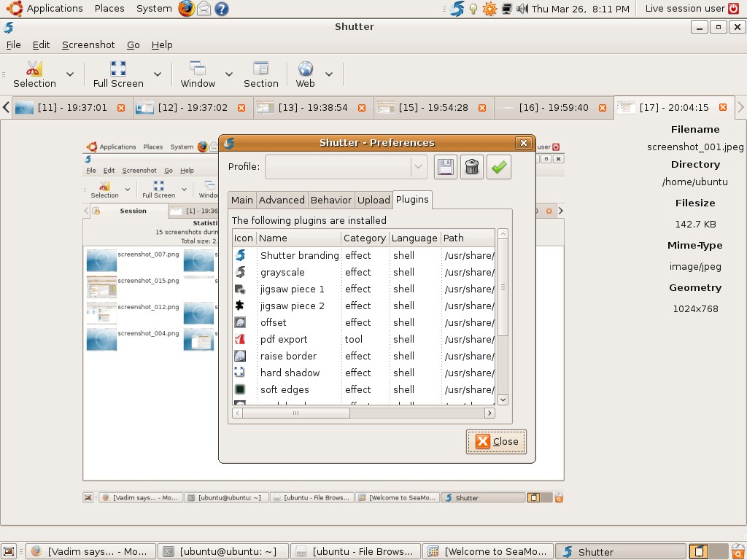
Task: Save the current profile with floppy icon
Action: click(446, 167)
